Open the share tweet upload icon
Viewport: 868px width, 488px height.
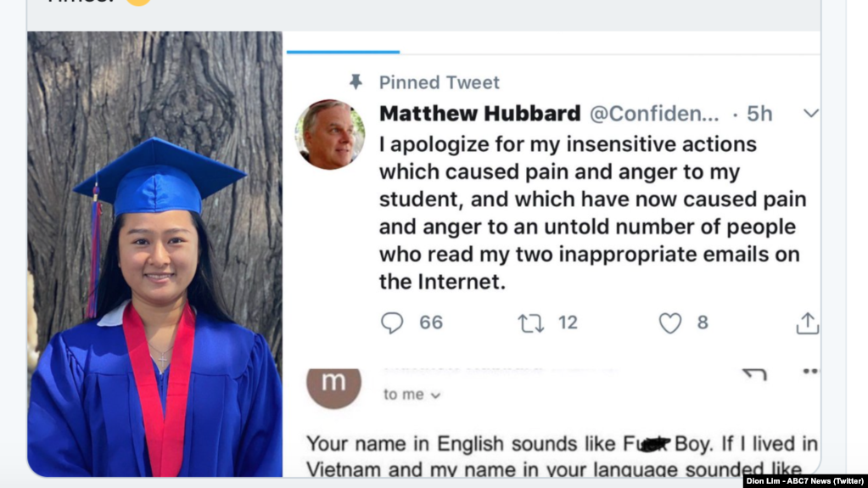807,323
